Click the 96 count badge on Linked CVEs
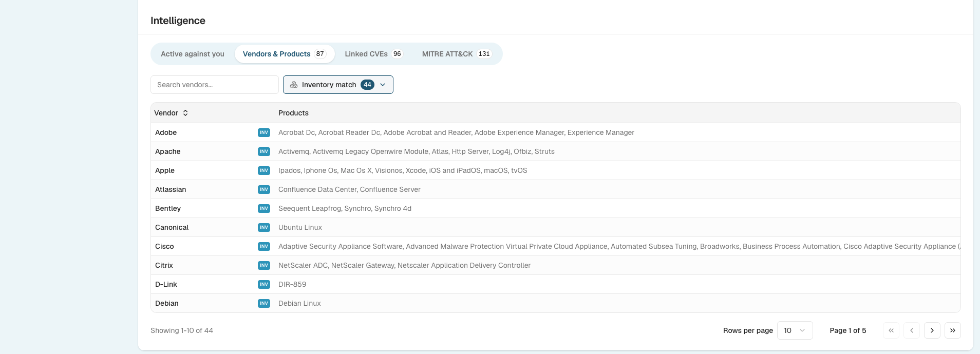 point(397,54)
